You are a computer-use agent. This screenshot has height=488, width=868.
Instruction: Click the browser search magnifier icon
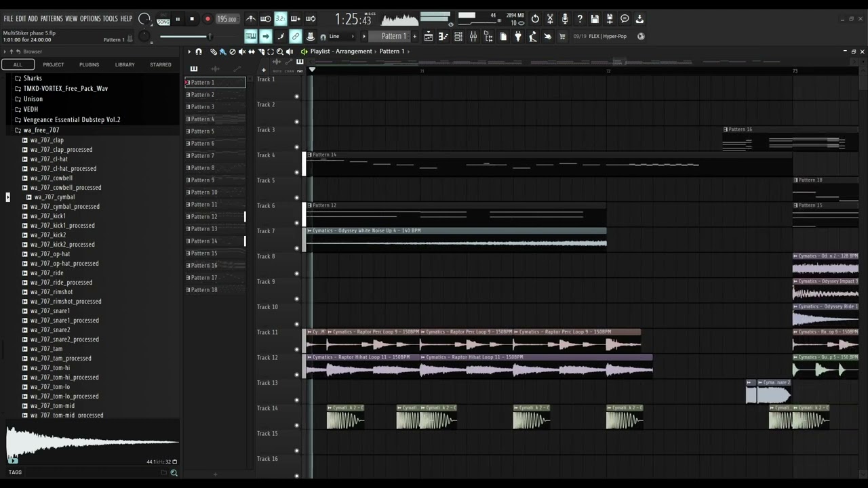(x=174, y=472)
